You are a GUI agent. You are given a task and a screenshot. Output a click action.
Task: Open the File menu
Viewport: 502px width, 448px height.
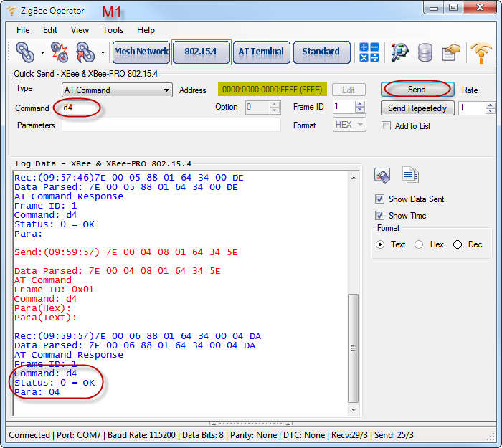click(x=23, y=30)
